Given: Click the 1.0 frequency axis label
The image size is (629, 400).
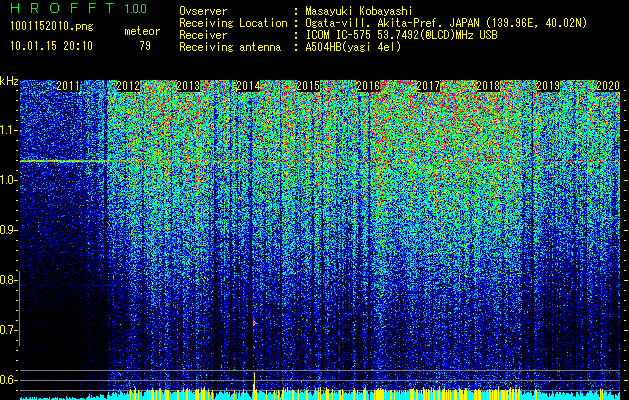Looking at the screenshot, I should 8,180.
